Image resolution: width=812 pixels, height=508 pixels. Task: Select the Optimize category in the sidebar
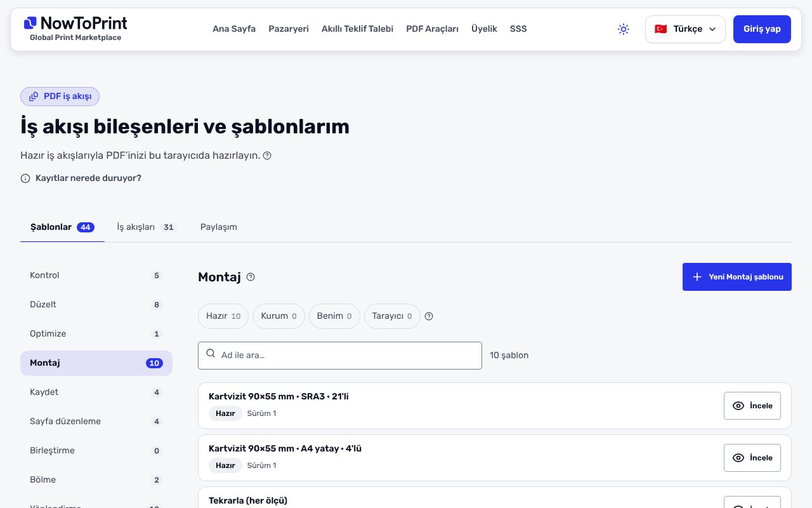click(x=96, y=334)
